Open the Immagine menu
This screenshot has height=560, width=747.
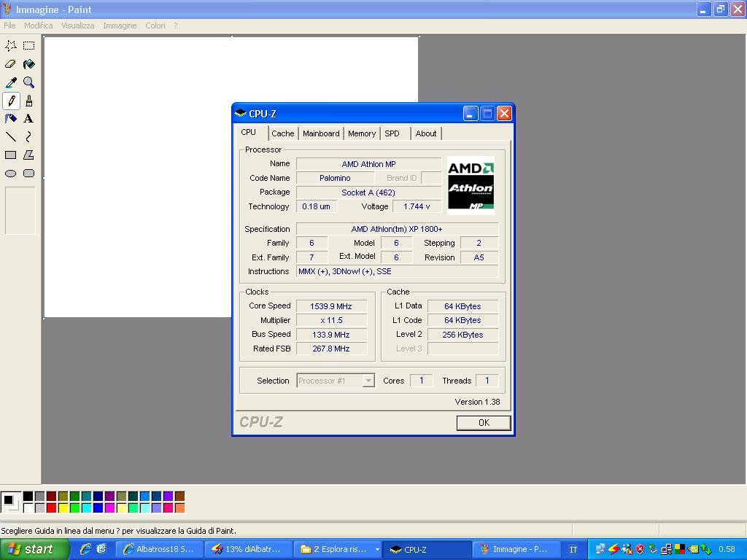[x=120, y=26]
